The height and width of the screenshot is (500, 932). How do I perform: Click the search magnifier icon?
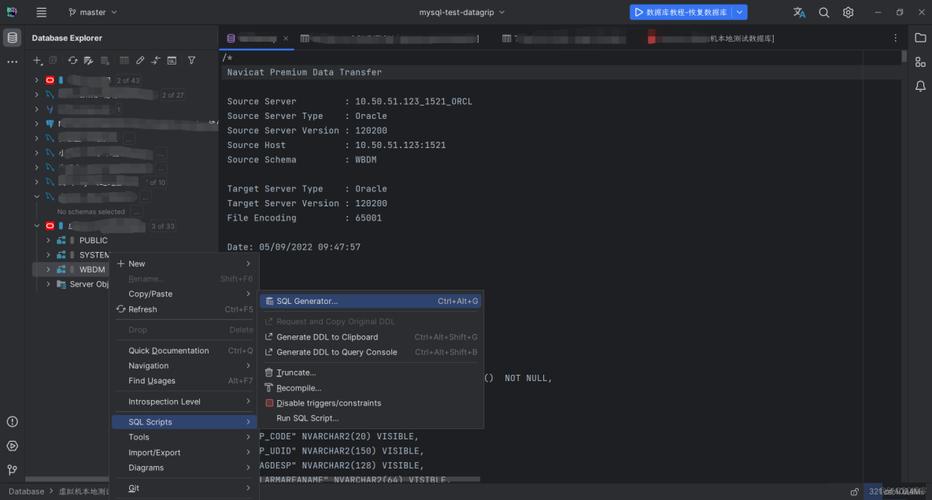coord(824,13)
